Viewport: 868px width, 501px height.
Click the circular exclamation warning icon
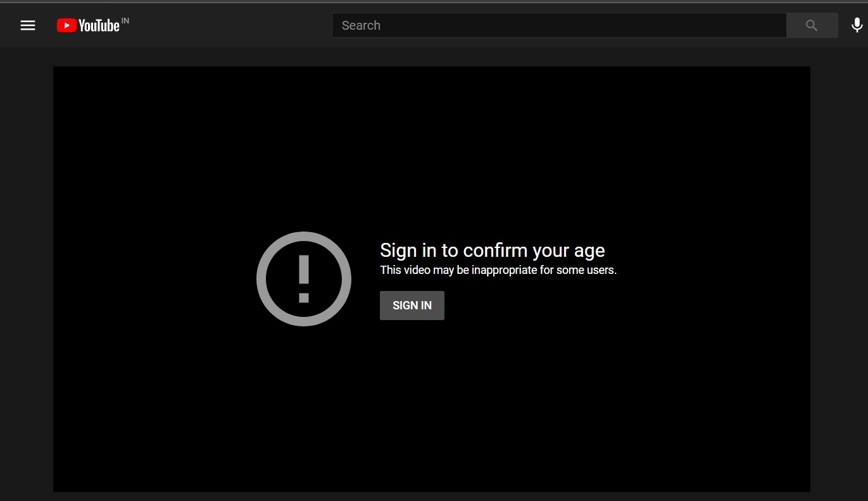pos(303,279)
